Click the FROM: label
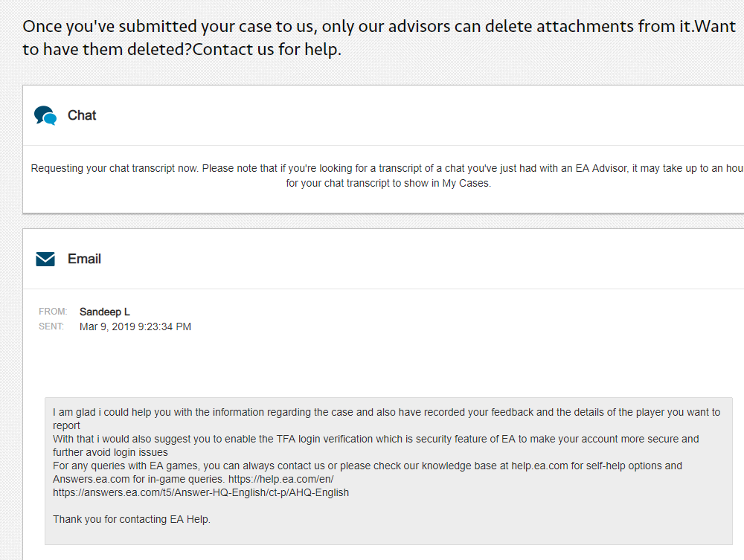The height and width of the screenshot is (560, 744). [x=53, y=312]
